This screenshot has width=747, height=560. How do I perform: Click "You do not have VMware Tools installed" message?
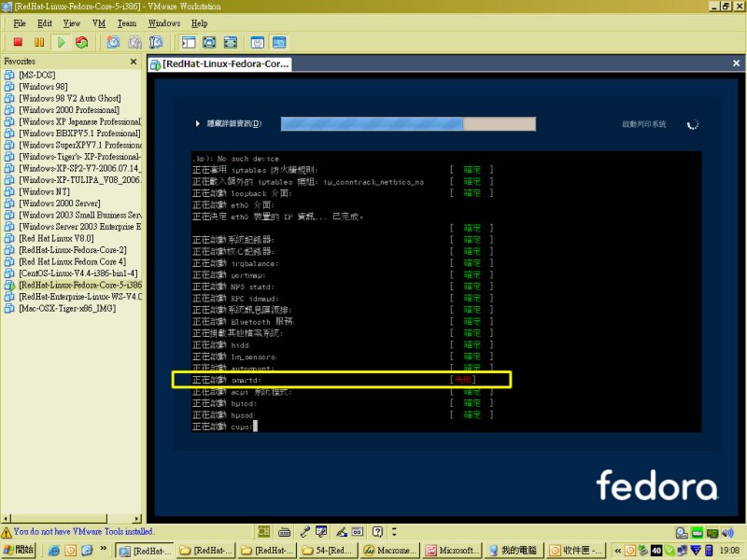[x=83, y=531]
